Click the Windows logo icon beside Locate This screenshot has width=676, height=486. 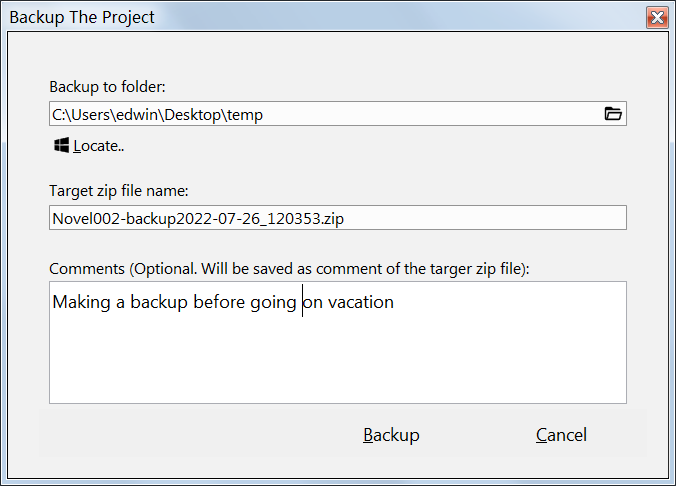point(61,145)
